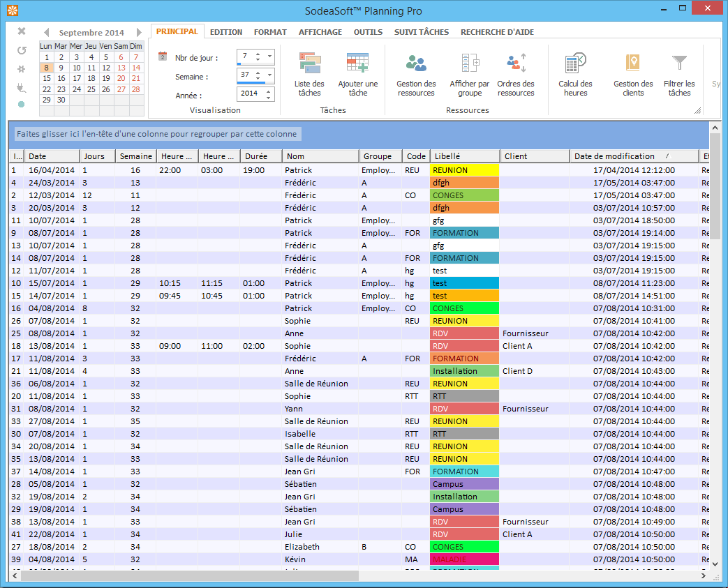Click the pin icon in quick toolbar
Viewport: 728px width, 588px height.
tap(22, 69)
